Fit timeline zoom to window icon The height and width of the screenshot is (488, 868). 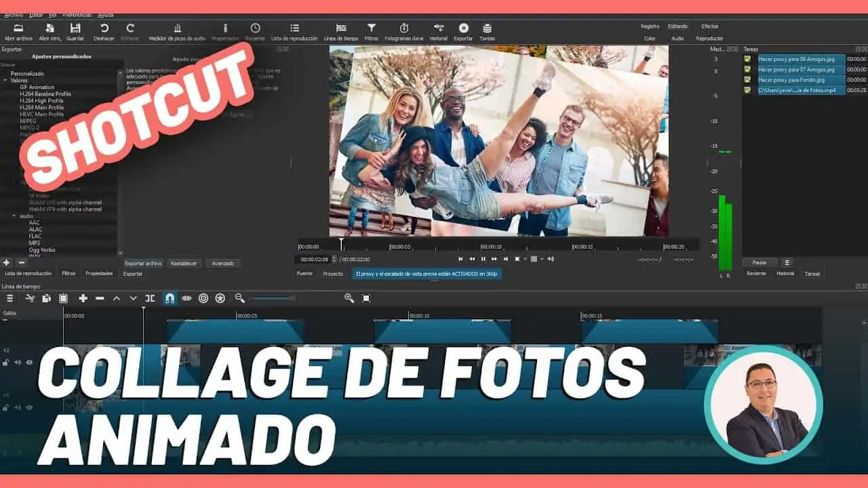(x=366, y=298)
